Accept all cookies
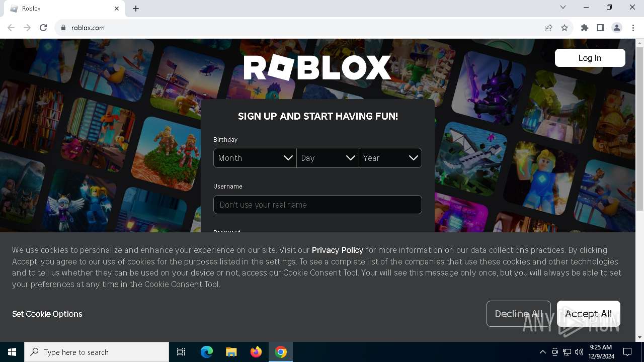This screenshot has width=644, height=362. pos(589,314)
